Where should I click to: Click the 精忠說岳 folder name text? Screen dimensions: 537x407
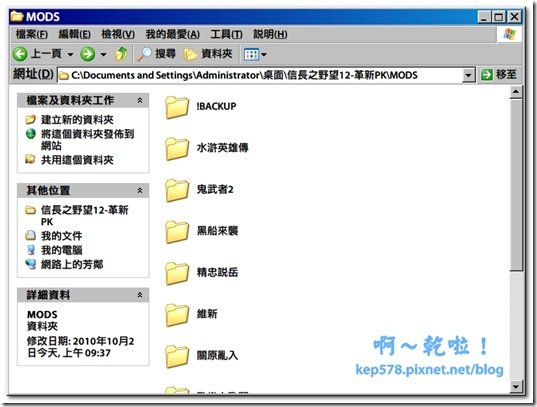click(x=217, y=272)
